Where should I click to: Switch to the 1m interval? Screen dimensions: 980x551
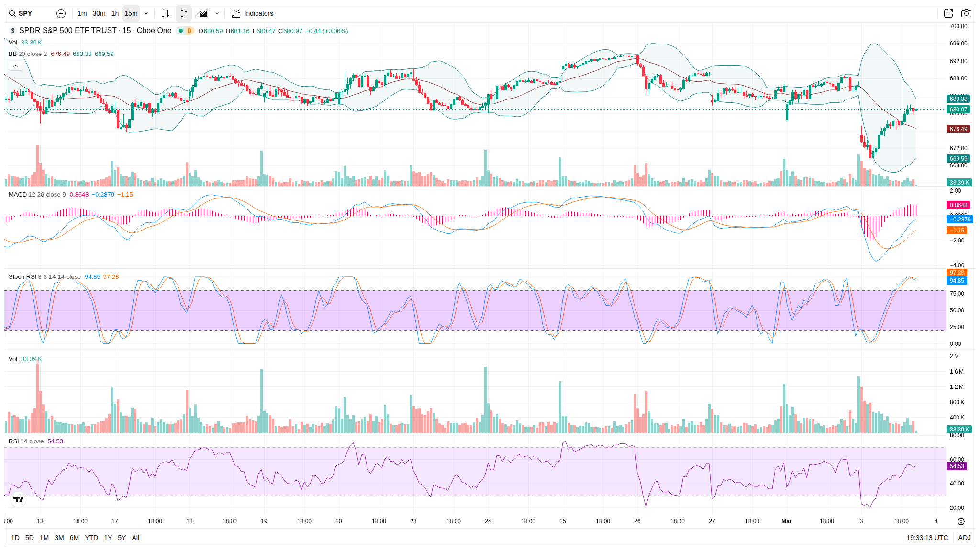click(x=82, y=13)
